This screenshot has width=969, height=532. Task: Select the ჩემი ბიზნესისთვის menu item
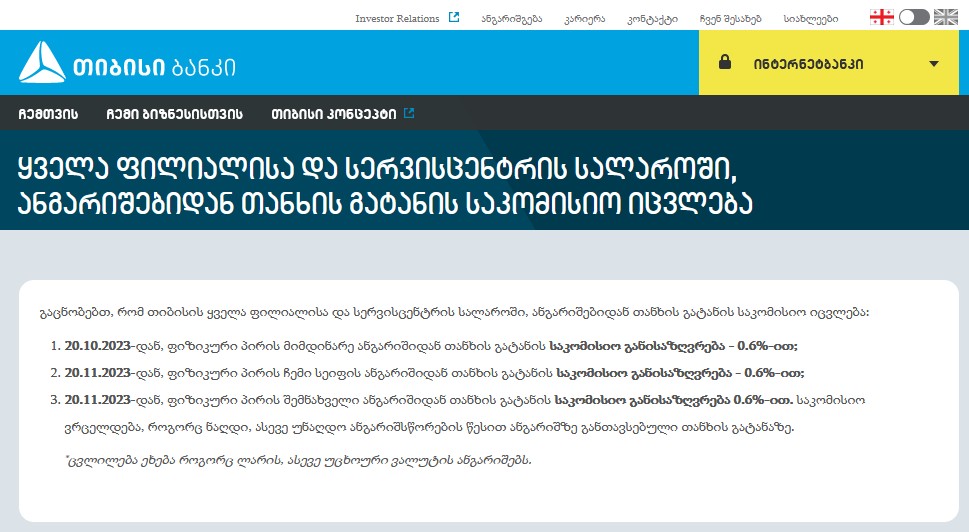[174, 114]
